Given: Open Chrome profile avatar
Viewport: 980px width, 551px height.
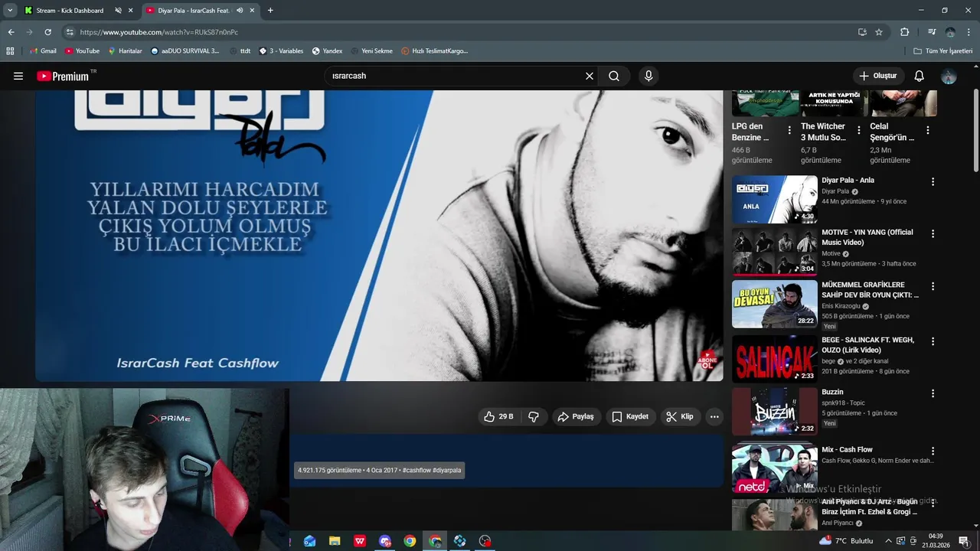Looking at the screenshot, I should pos(950,32).
